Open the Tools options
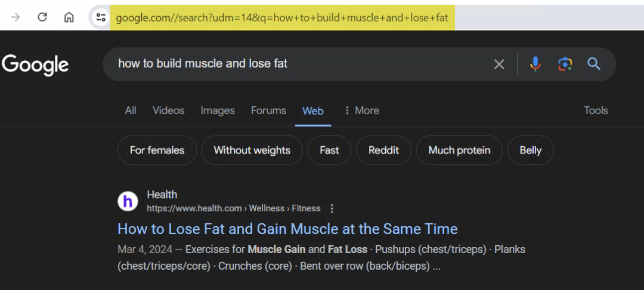The width and height of the screenshot is (644, 290). 596,110
